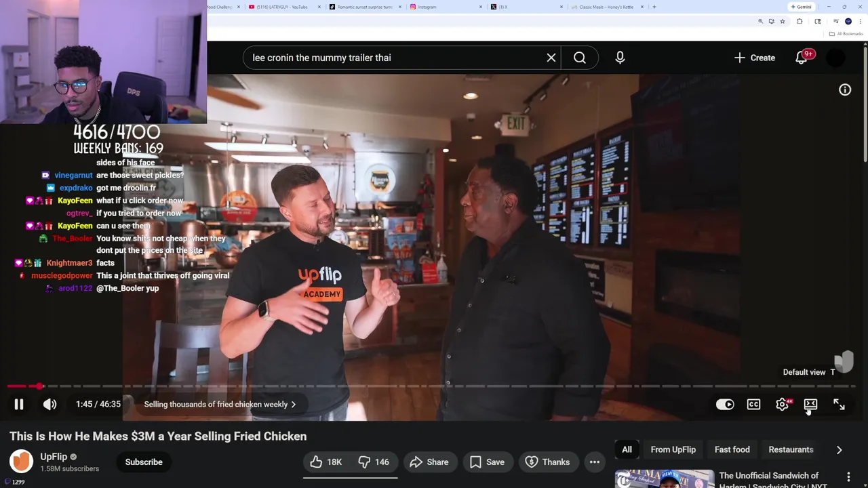Open the UpFlip channel avatar
This screenshot has width=868, height=488.
click(21, 462)
